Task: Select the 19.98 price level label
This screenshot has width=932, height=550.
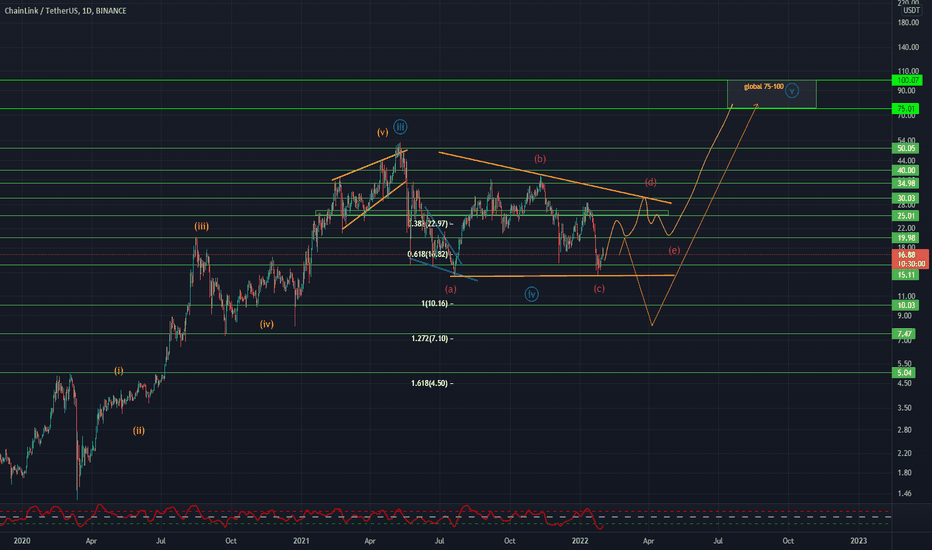Action: click(906, 238)
